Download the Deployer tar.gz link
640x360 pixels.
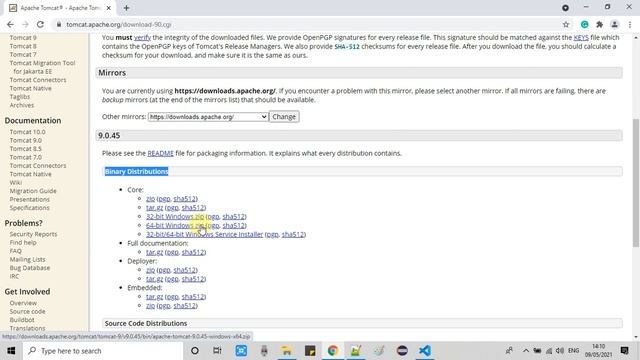pos(155,279)
